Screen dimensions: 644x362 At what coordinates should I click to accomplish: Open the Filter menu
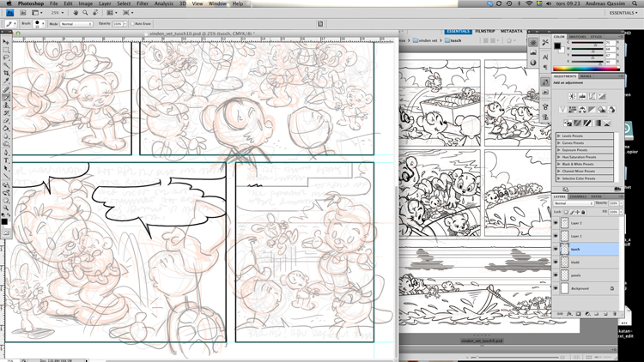(142, 3)
